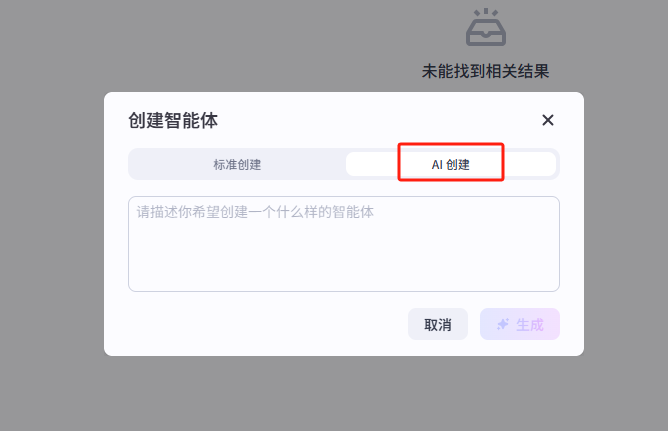Click the magic sparkle generate icon
Viewport: 668px width, 431px height.
502,324
